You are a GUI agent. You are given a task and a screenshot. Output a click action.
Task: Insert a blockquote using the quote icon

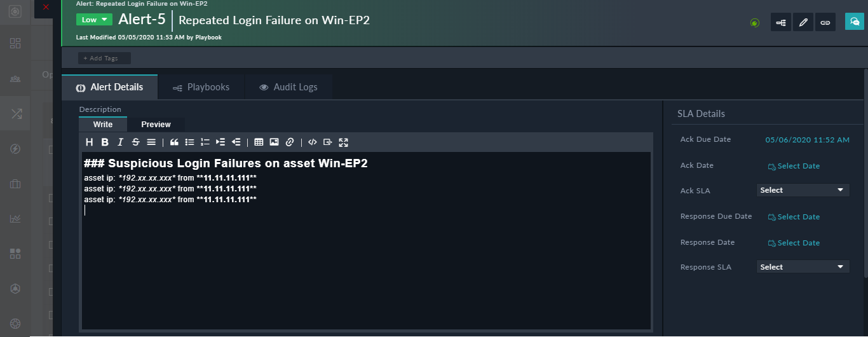pos(174,142)
